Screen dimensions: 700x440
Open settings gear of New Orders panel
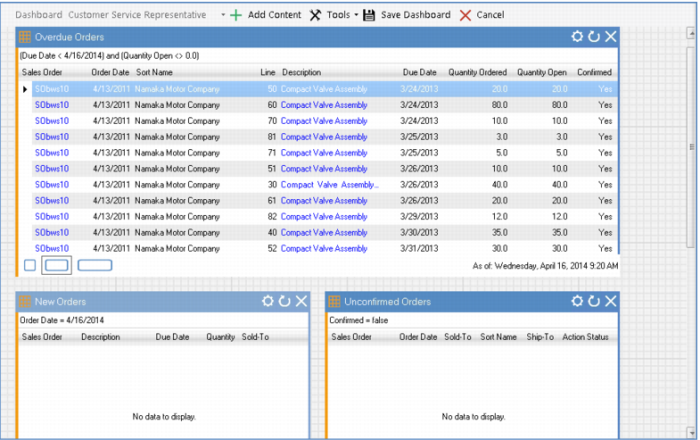click(x=268, y=301)
